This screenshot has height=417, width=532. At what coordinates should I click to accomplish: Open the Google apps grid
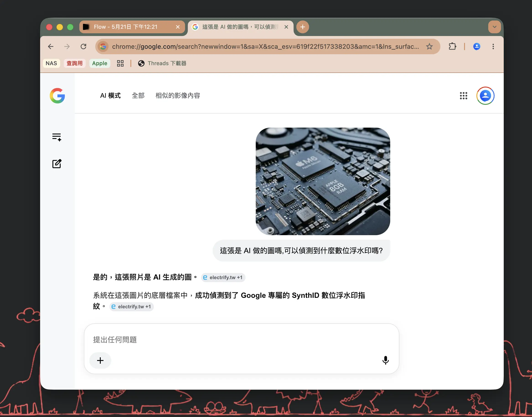coord(463,96)
